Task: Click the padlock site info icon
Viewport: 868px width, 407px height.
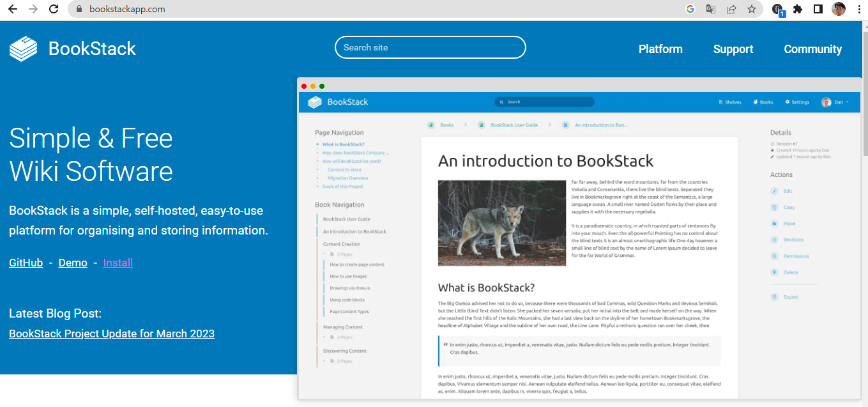Action: click(x=79, y=9)
